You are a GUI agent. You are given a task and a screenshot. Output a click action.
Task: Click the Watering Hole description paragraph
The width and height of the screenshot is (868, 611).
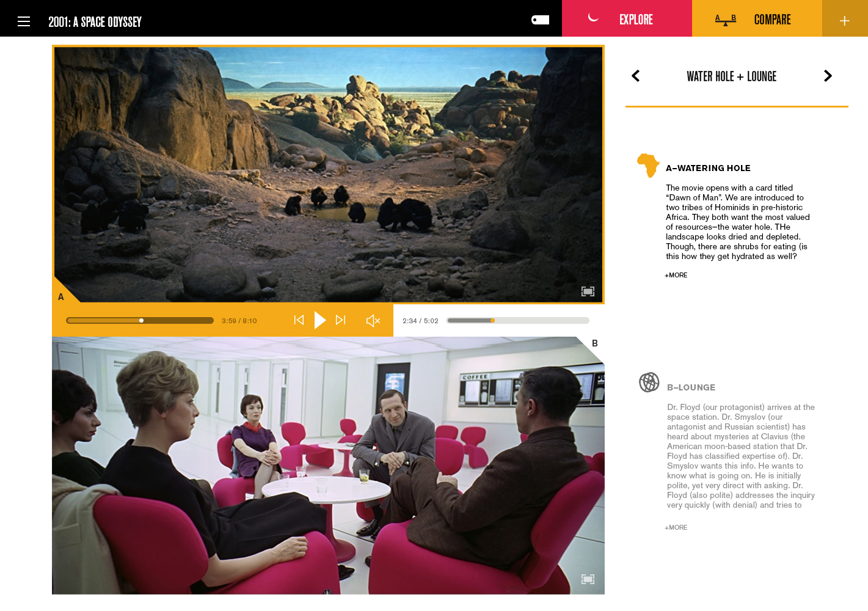(738, 222)
